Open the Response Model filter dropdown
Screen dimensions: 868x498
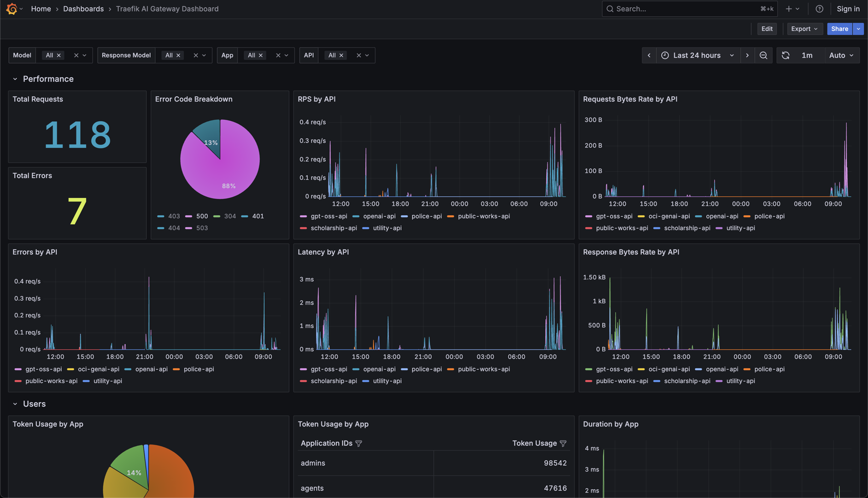coord(204,55)
